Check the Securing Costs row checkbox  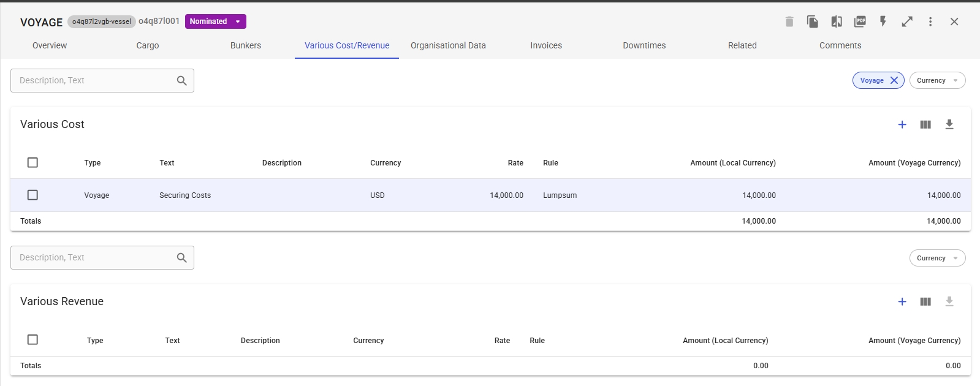(32, 195)
